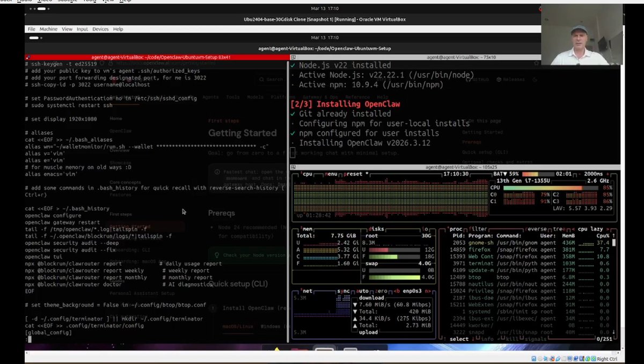Open the Devices menu in VirtualBox
This screenshot has width=644, height=364.
(100, 29)
